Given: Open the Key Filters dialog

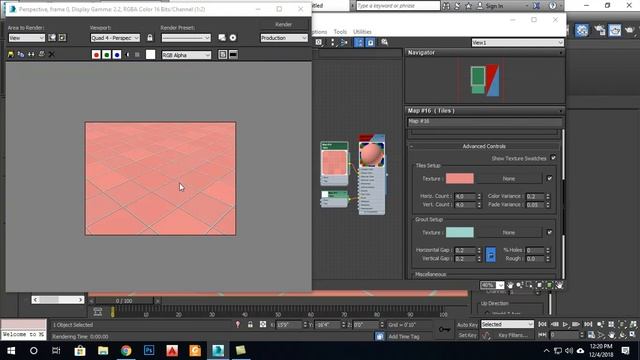Looking at the screenshot, I should tap(513, 335).
